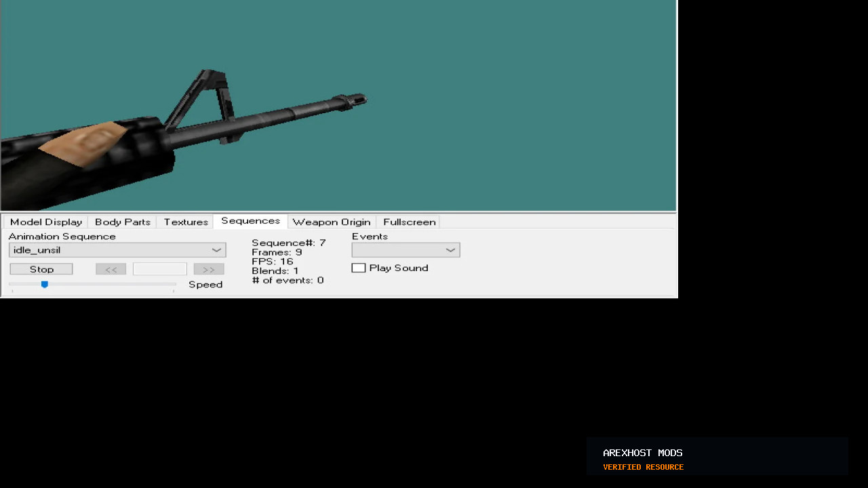Switch to the Model Display tab
The image size is (868, 488).
click(x=46, y=222)
